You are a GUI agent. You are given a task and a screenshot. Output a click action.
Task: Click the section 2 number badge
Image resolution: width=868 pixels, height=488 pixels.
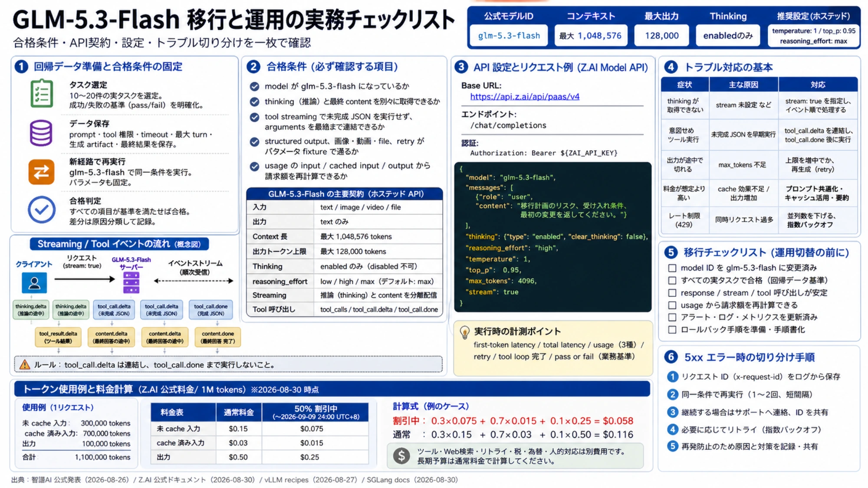(x=253, y=66)
